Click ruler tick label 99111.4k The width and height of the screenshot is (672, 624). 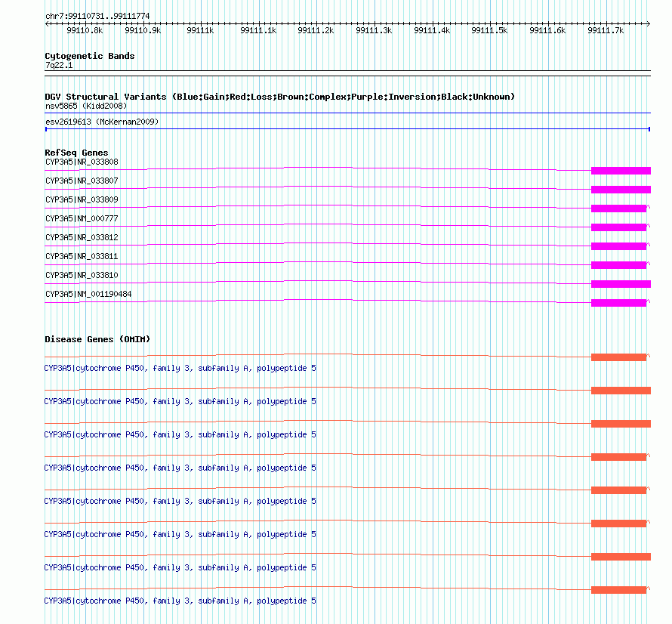click(x=432, y=30)
